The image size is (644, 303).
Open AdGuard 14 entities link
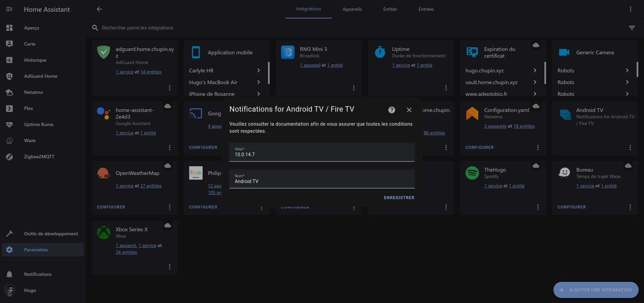151,72
